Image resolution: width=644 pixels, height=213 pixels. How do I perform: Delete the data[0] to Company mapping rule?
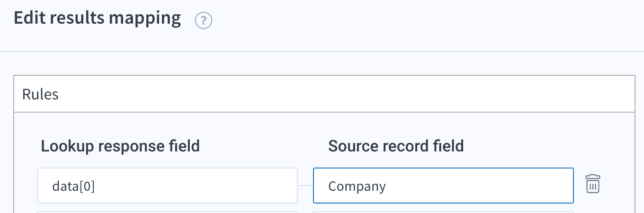point(593,184)
